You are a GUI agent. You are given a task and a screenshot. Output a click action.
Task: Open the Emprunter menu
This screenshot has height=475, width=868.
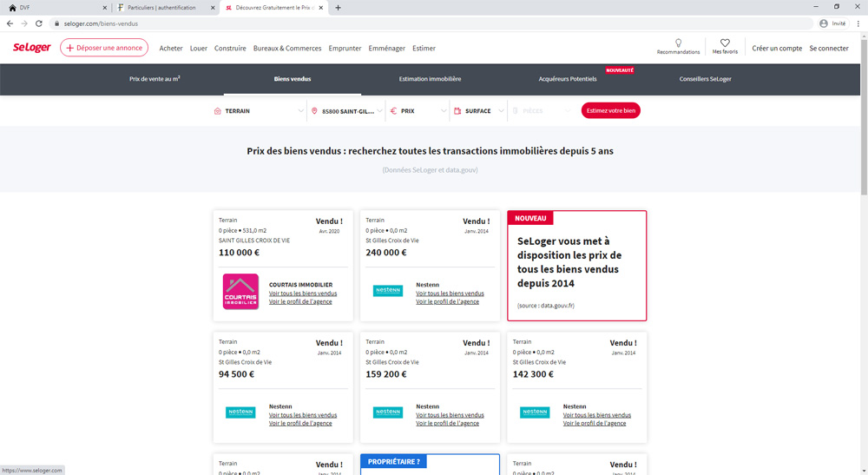coord(345,48)
